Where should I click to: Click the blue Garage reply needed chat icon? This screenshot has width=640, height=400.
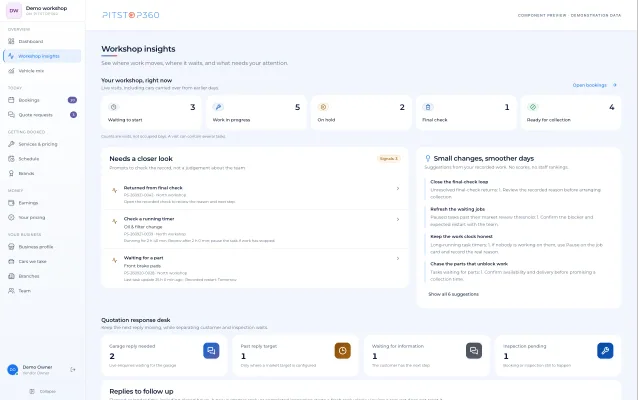[x=211, y=351]
